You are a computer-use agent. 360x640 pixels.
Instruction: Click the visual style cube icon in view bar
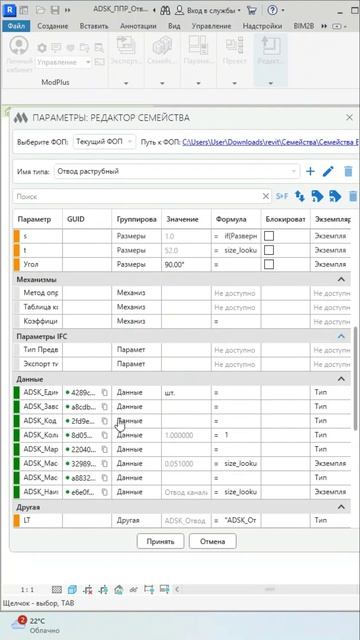coord(72,589)
